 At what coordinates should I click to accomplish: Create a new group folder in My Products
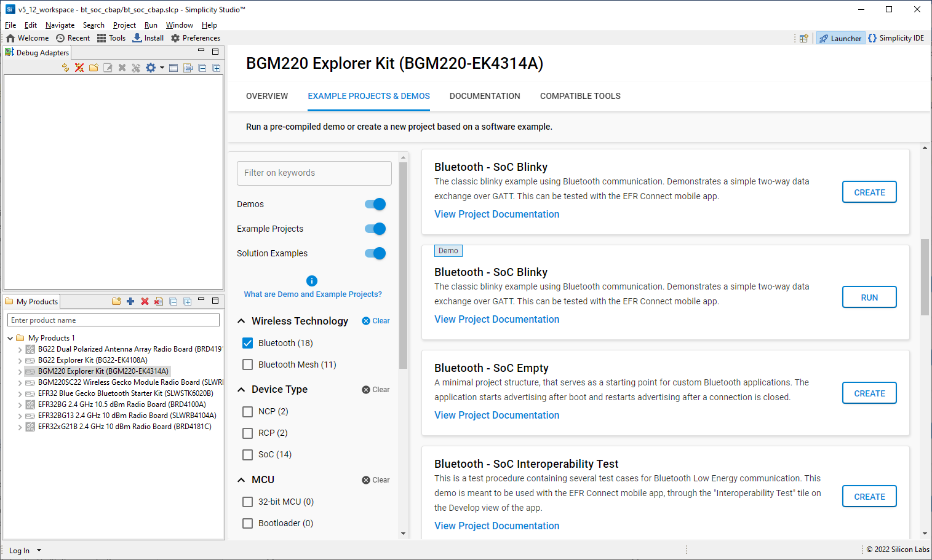point(116,301)
